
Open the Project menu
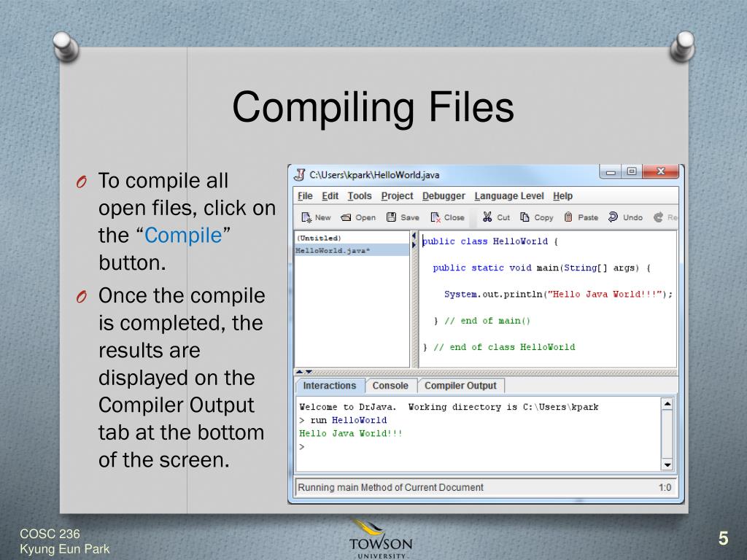point(397,196)
